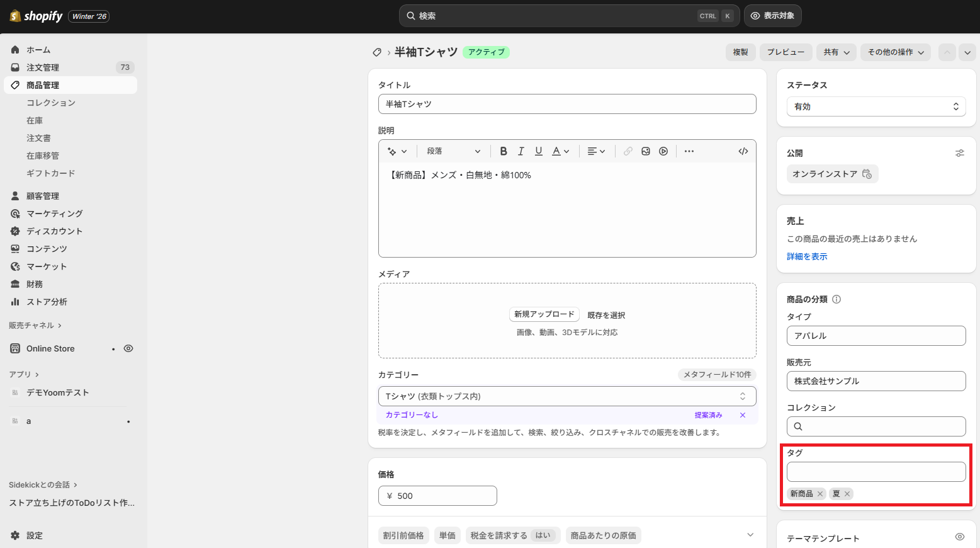Remove the 新商品 tag
The width and height of the screenshot is (980, 548).
point(820,494)
